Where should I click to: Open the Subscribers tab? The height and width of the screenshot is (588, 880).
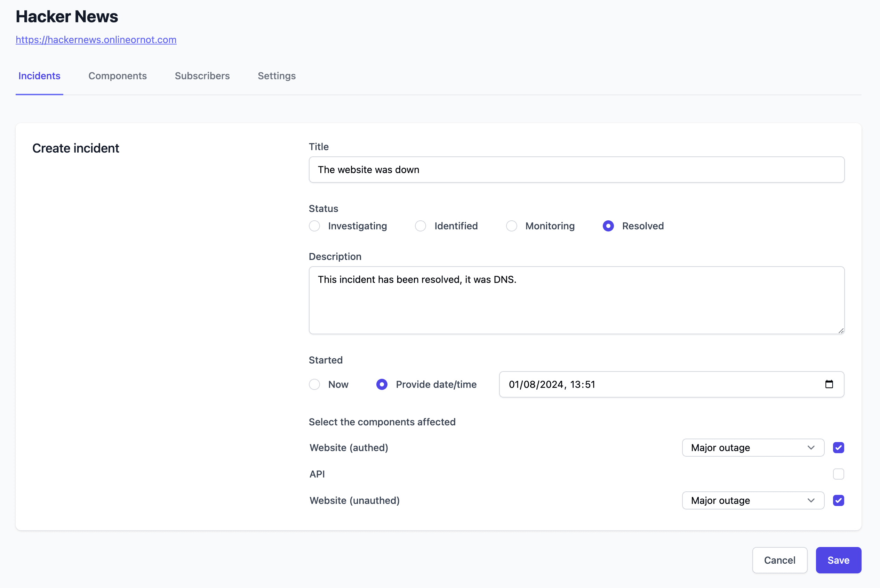pos(202,76)
